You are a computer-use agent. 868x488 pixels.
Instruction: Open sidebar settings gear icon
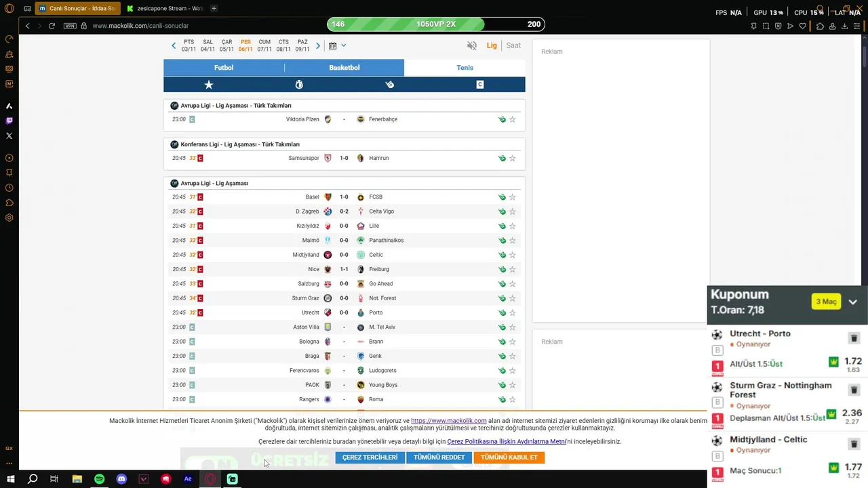point(9,218)
